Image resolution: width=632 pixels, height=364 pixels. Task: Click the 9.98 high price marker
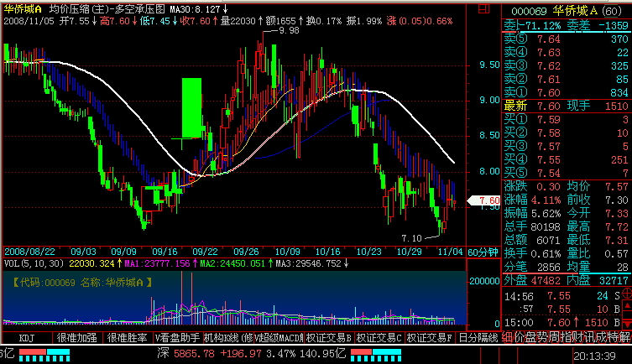[289, 30]
